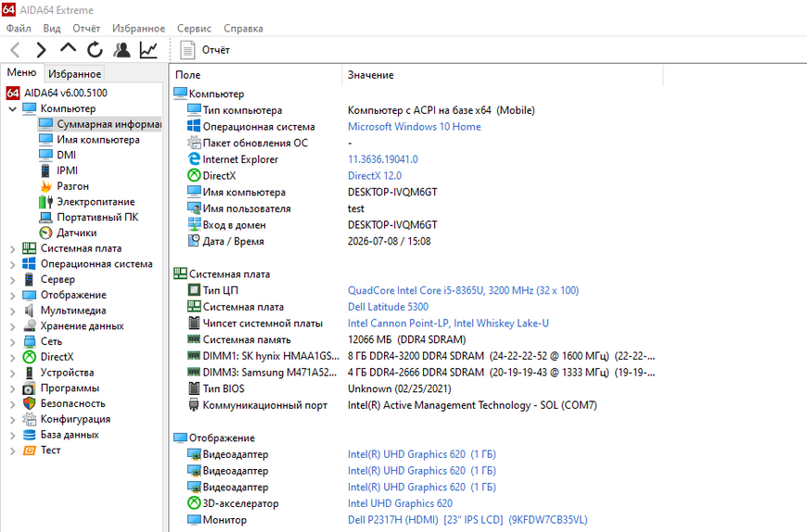807x532 pixels.
Task: Open the Избранное menu in menu bar
Action: tap(138, 29)
